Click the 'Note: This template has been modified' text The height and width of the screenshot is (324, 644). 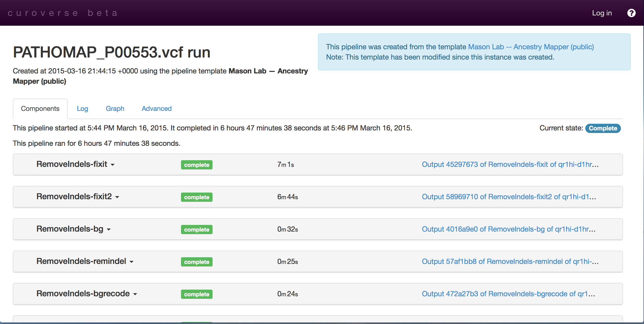(440, 57)
